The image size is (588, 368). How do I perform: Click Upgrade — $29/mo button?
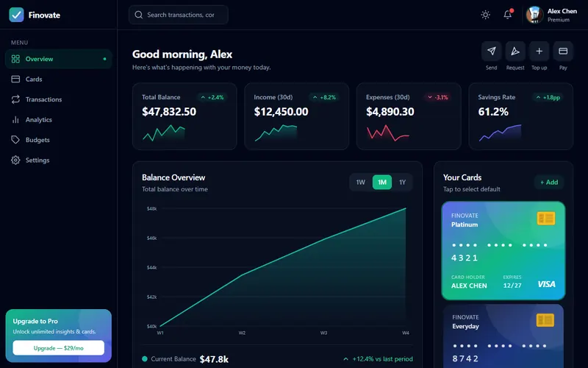59,347
